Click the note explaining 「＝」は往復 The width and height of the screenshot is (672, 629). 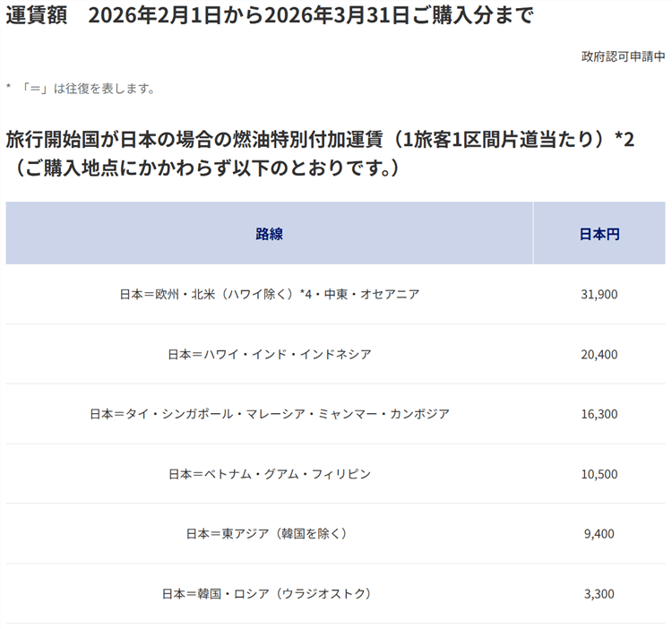pos(81,89)
